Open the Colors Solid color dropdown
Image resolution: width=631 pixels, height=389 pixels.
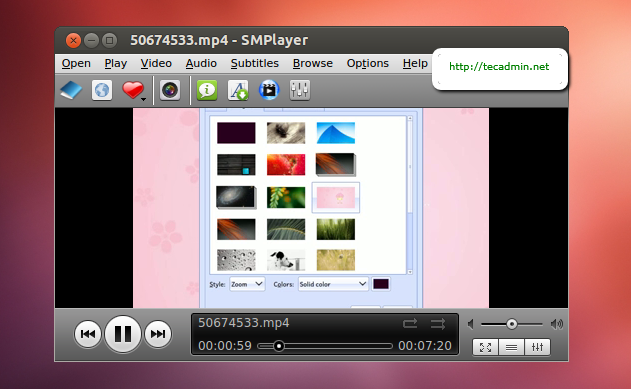pos(333,284)
